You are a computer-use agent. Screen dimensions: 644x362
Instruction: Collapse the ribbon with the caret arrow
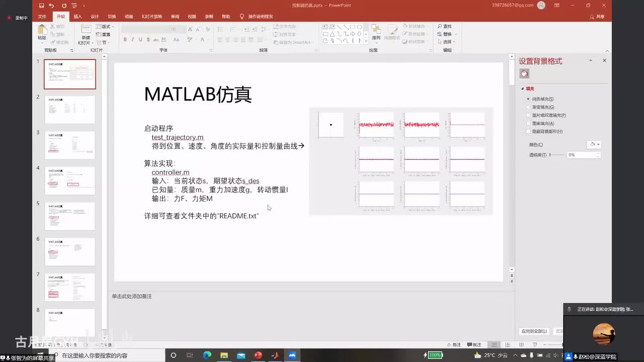coord(607,51)
